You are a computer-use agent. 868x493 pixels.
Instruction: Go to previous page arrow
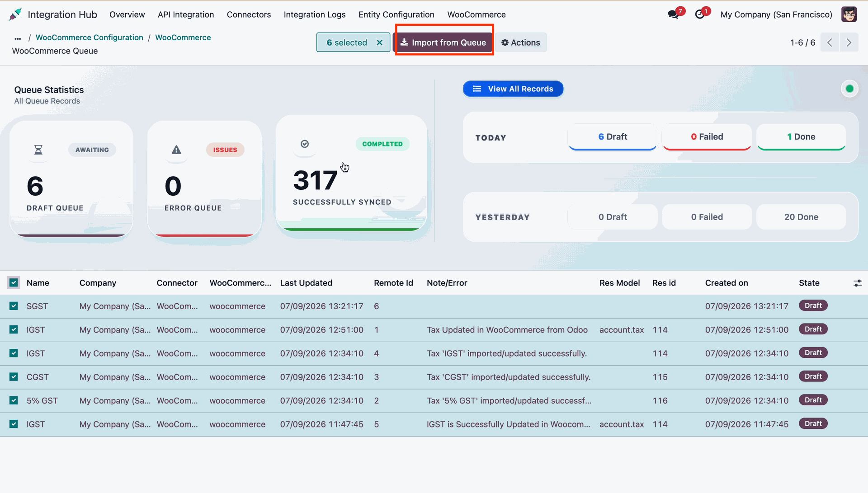(830, 42)
